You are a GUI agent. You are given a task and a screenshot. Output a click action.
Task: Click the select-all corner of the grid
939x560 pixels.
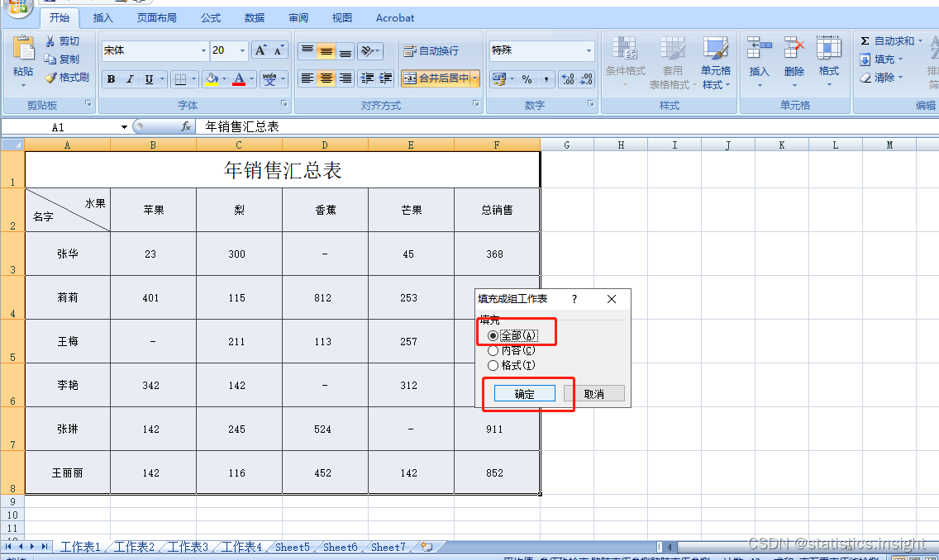12,145
